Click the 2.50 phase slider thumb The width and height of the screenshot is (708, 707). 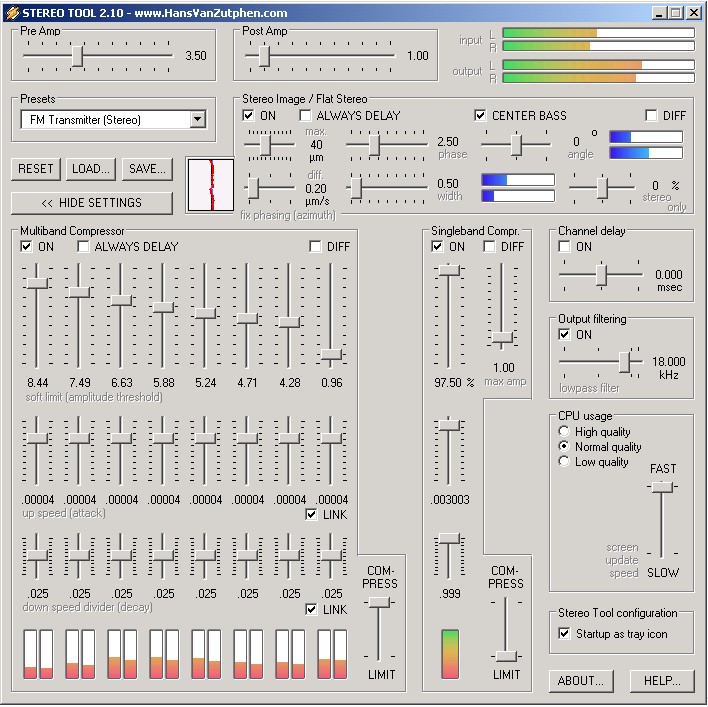pos(374,145)
